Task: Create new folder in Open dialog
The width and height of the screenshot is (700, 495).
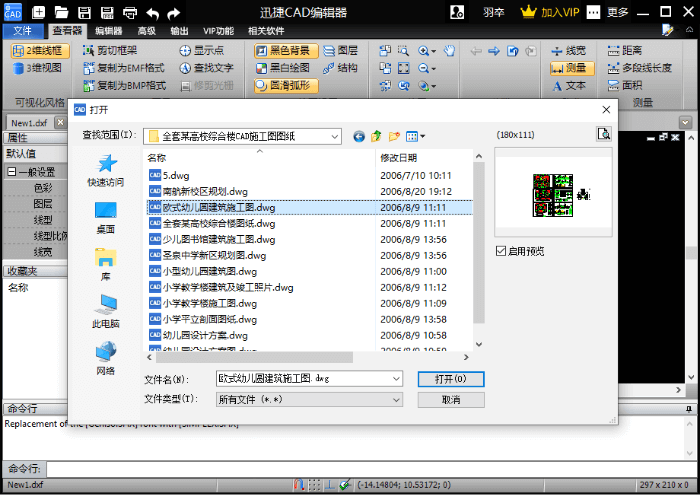Action: tap(394, 136)
